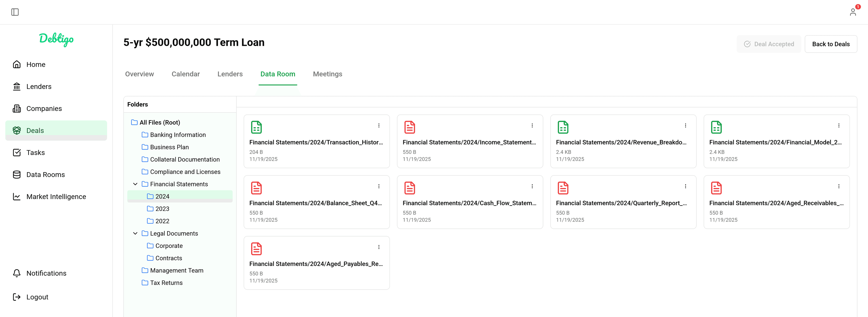The height and width of the screenshot is (317, 868).
Task: Select the Market Intelligence chart icon
Action: [17, 196]
